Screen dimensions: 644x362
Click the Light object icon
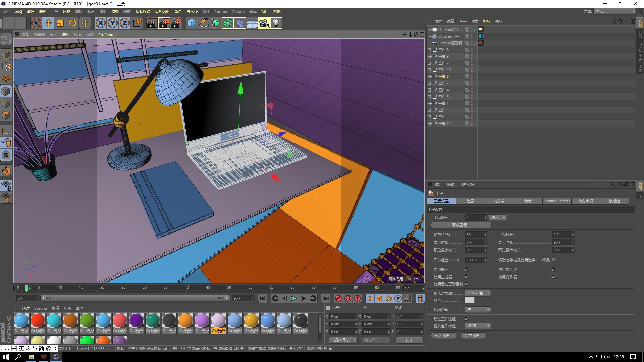276,23
